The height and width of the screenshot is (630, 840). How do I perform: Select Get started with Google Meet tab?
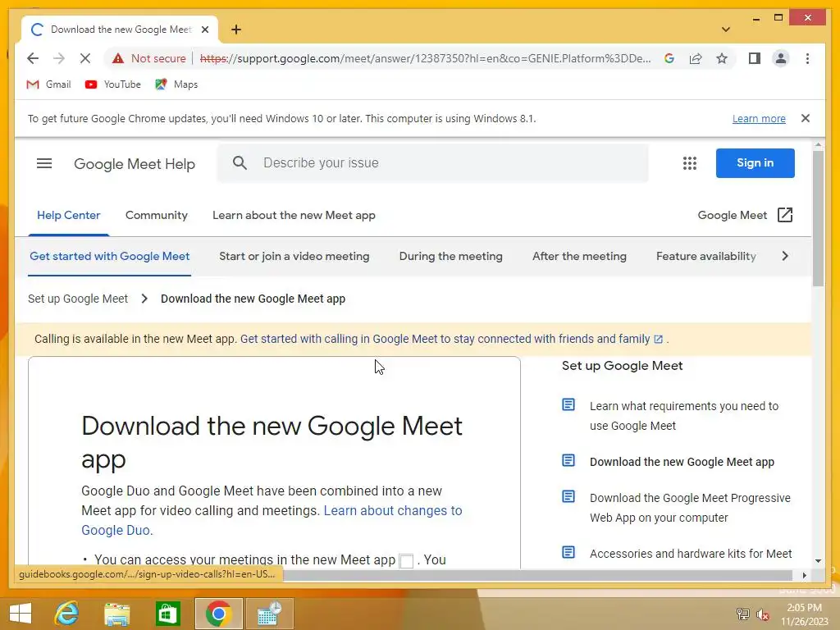109,256
